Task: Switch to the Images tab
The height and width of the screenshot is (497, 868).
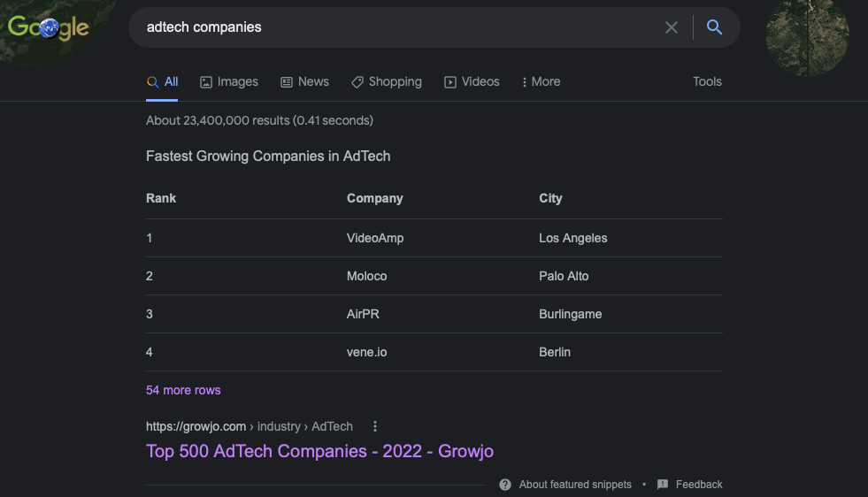Action: point(228,82)
